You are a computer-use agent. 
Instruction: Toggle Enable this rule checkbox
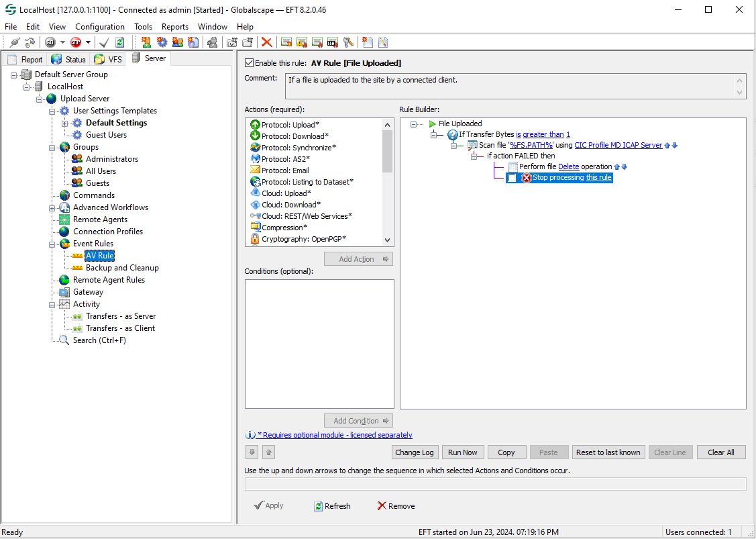click(250, 62)
